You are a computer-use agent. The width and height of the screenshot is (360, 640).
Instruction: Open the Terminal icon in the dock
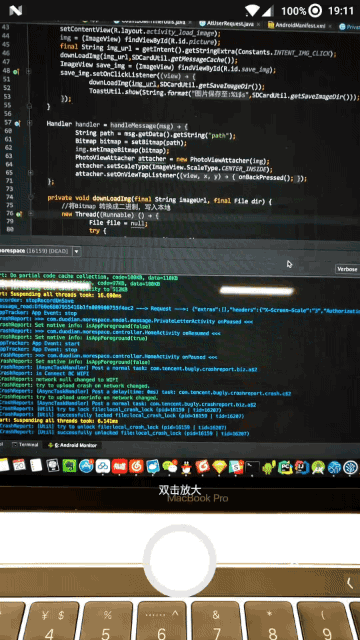click(252, 467)
